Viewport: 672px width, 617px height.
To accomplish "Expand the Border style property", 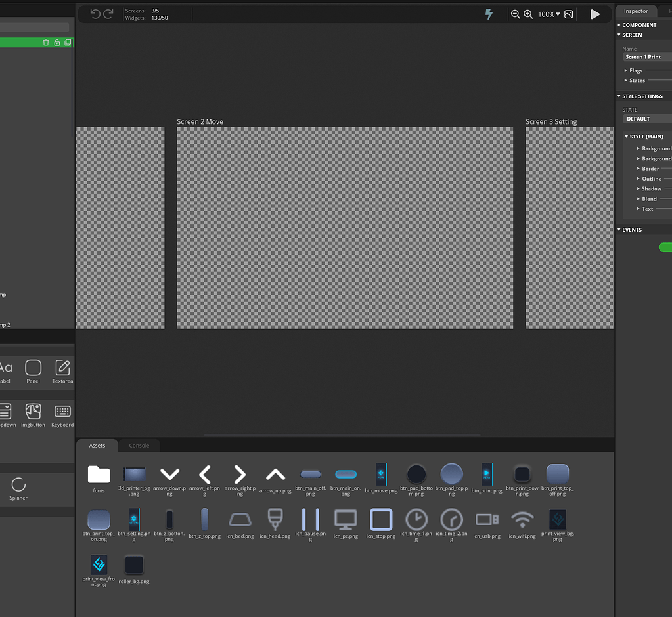I will click(x=648, y=169).
